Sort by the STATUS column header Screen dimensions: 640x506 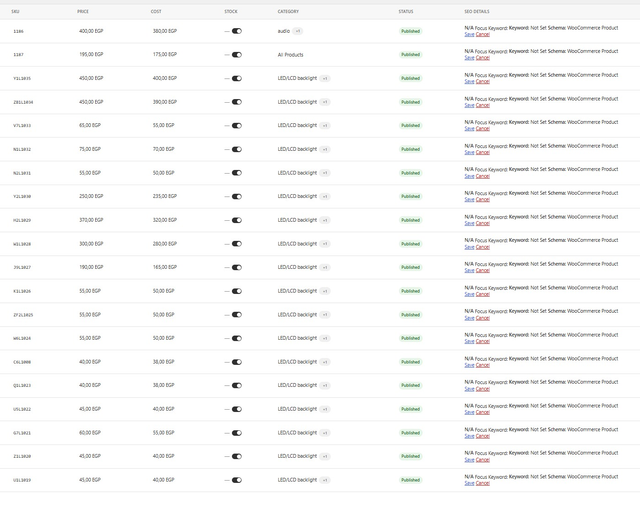406,11
